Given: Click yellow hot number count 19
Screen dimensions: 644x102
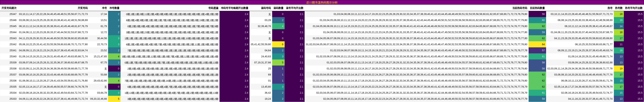Looking at the screenshot, I should click(619, 69).
